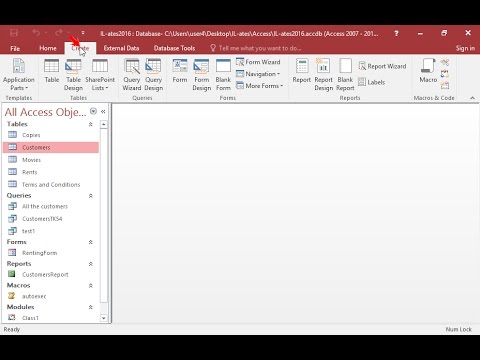Open the Navigation forms dropdown
Viewport: 480px width, 360px height.
pyautogui.click(x=258, y=74)
